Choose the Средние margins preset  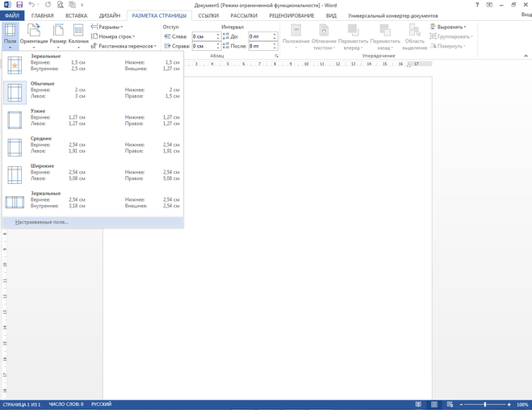click(93, 147)
